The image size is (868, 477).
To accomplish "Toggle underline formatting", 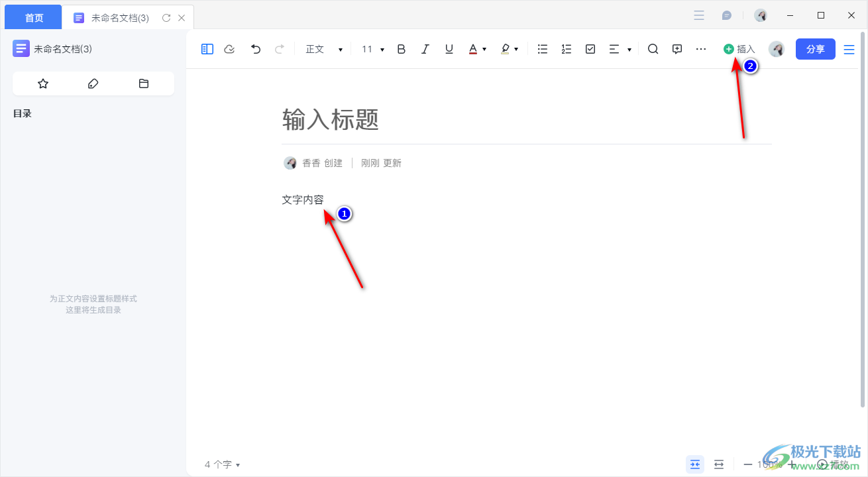I will pyautogui.click(x=449, y=49).
